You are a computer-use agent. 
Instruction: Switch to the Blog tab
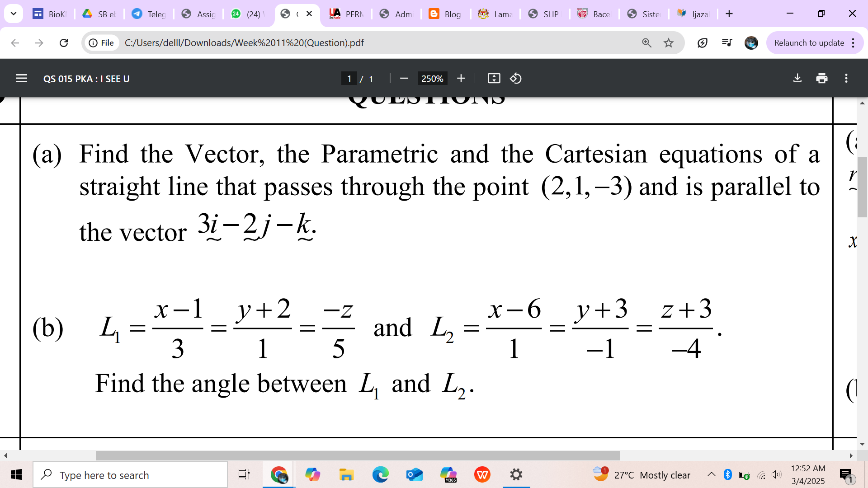click(445, 14)
